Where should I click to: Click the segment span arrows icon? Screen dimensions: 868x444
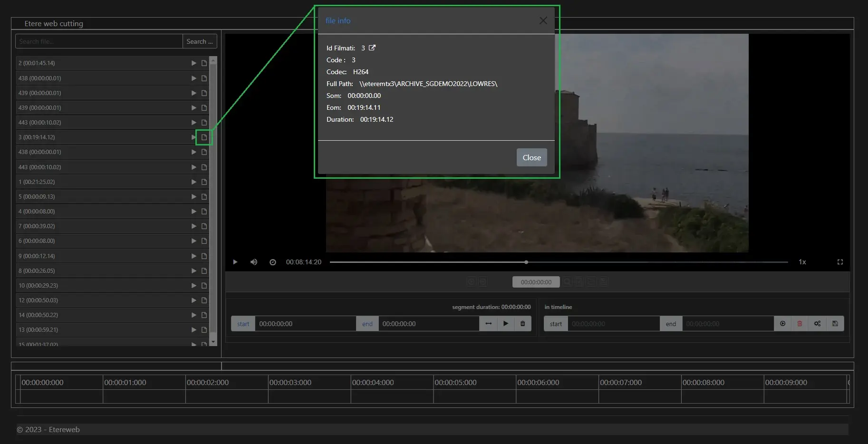[x=488, y=324]
